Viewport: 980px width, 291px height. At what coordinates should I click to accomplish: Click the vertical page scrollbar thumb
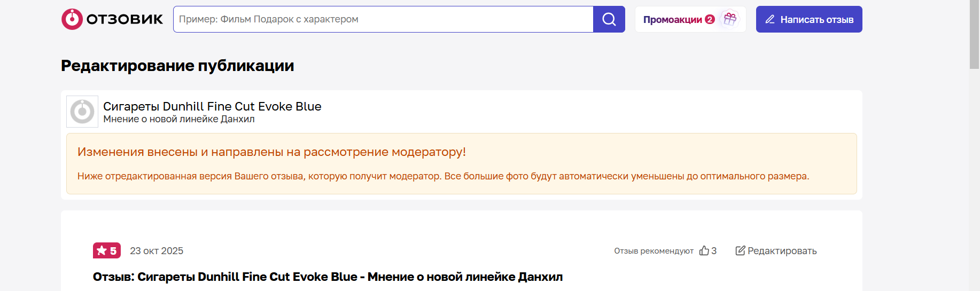point(974,34)
